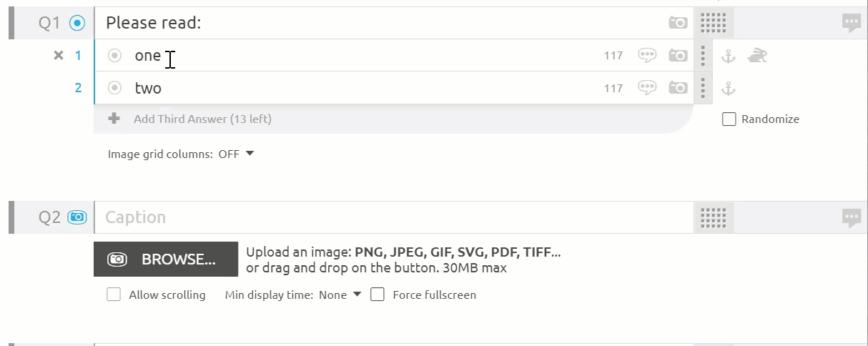Click the rabbit icon beside answer one
868x346 pixels.
pyautogui.click(x=756, y=55)
